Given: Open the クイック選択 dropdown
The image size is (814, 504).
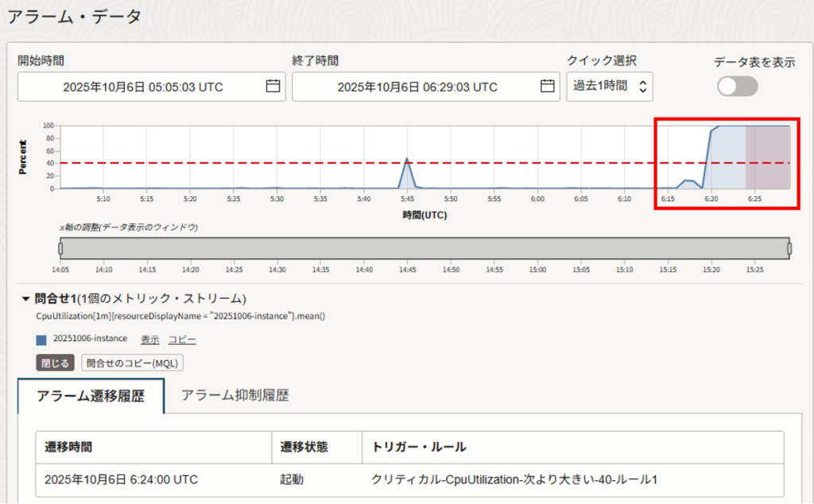Looking at the screenshot, I should click(x=609, y=87).
